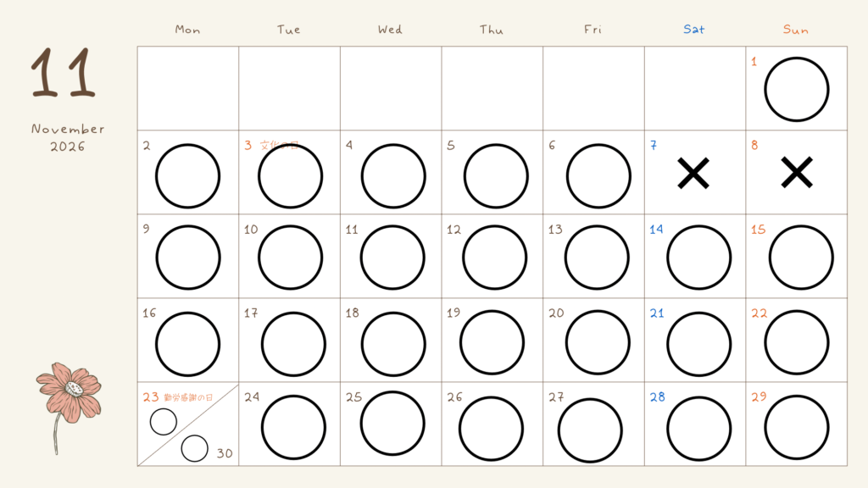The image size is (868, 488).
Task: Select the small circle for November 23
Action: click(164, 422)
